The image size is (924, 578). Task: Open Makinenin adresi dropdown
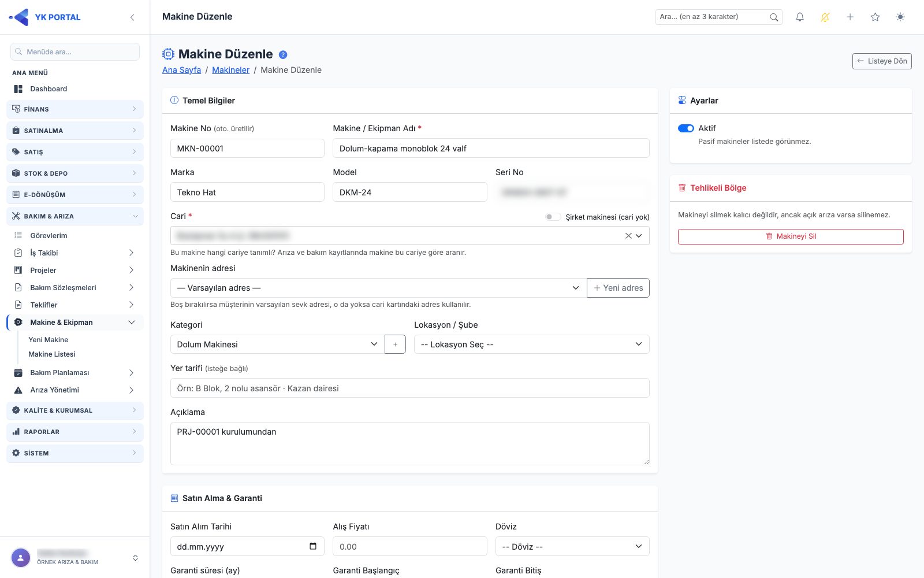click(378, 288)
